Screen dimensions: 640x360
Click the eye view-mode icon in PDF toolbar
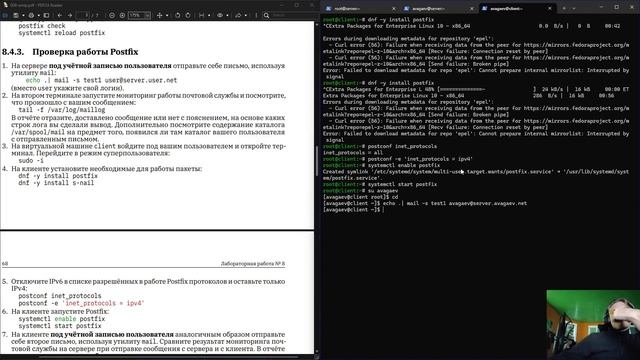pos(220,15)
